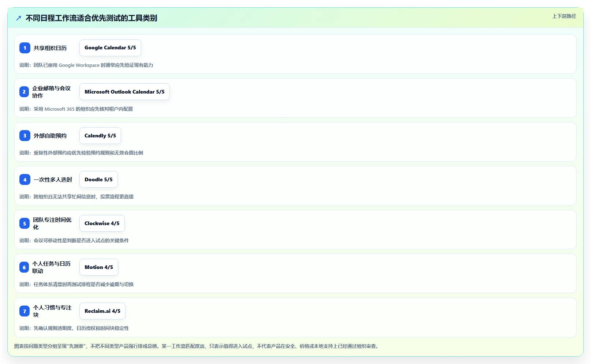The height and width of the screenshot is (364, 591).
Task: Click the chart title 不同日程工作流适合优先测试的工具类别
Action: pos(91,18)
